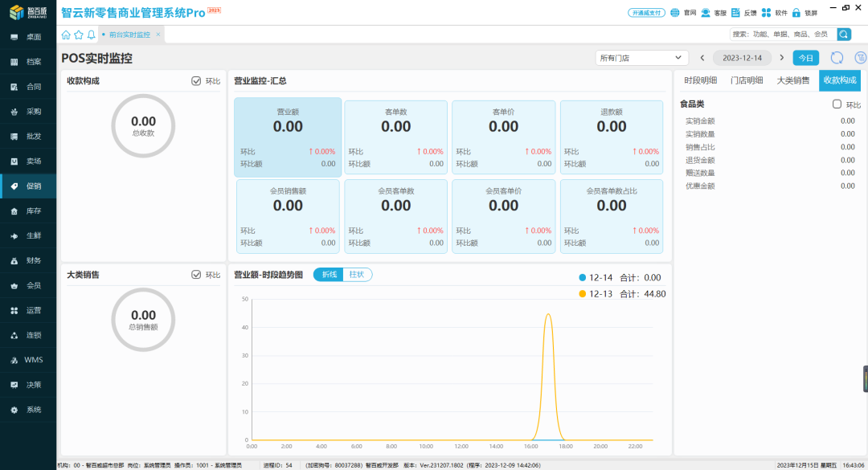The image size is (868, 470).
Task: Switch chart to 柱状 bar view
Action: click(x=357, y=275)
